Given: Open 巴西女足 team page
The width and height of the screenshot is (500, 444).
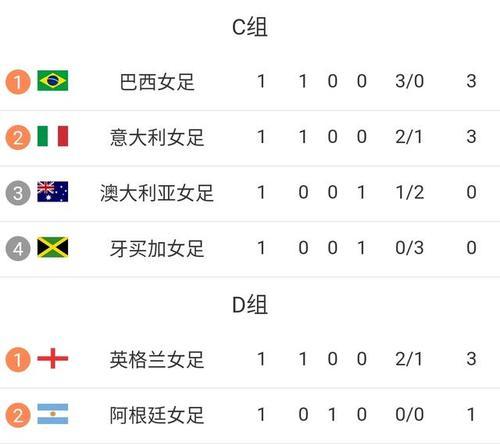Looking at the screenshot, I should click(157, 82).
